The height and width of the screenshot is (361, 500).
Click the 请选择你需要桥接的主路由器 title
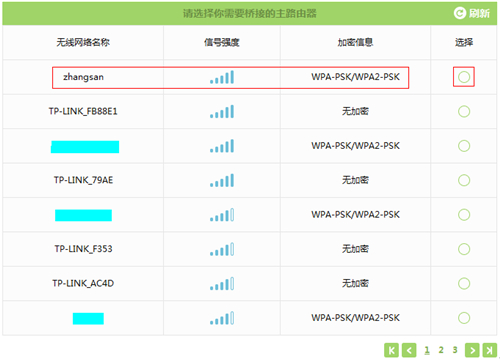(x=250, y=14)
